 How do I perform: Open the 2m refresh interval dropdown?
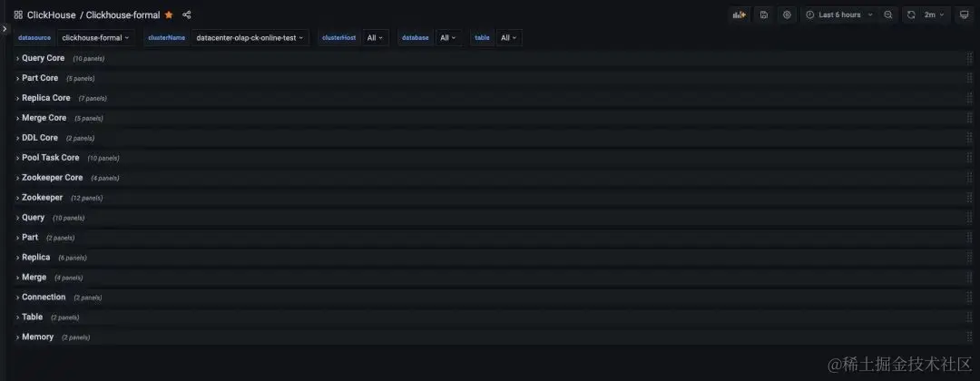[x=935, y=15]
